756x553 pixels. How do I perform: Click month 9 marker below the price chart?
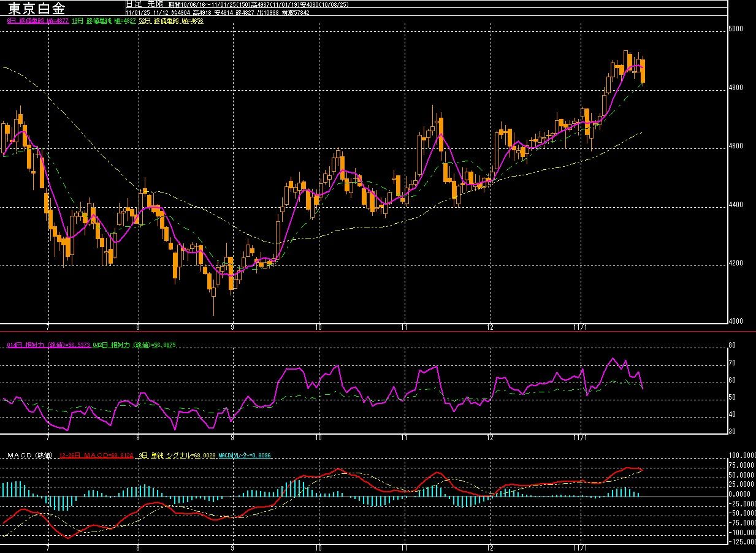233,327
